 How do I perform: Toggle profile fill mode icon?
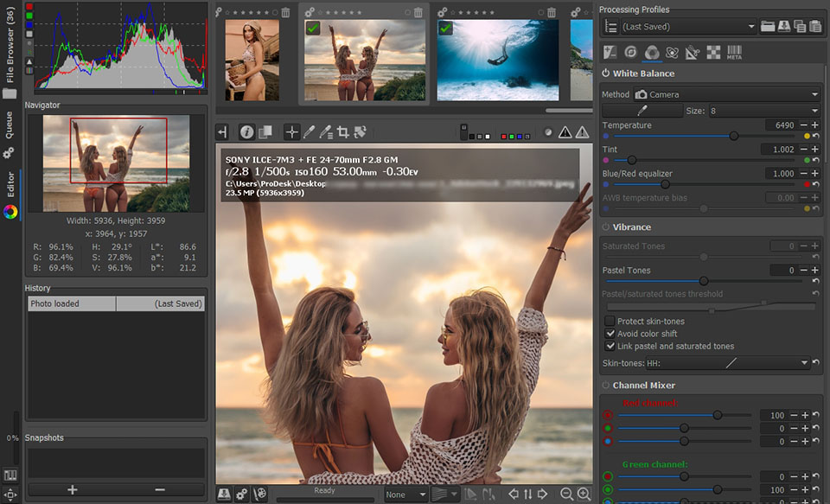(610, 27)
